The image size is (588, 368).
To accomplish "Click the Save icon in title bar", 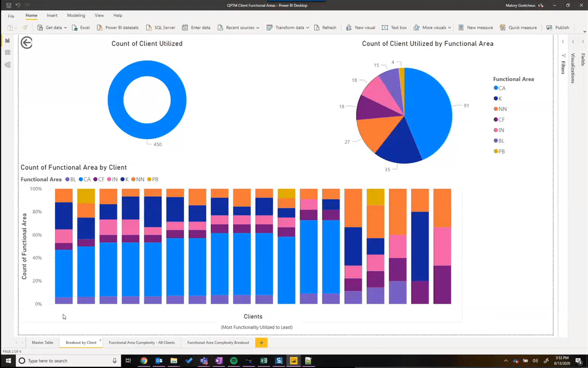I will 9,5.
